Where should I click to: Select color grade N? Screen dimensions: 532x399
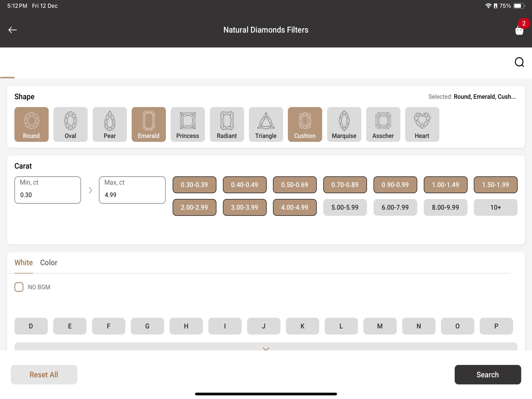419,326
